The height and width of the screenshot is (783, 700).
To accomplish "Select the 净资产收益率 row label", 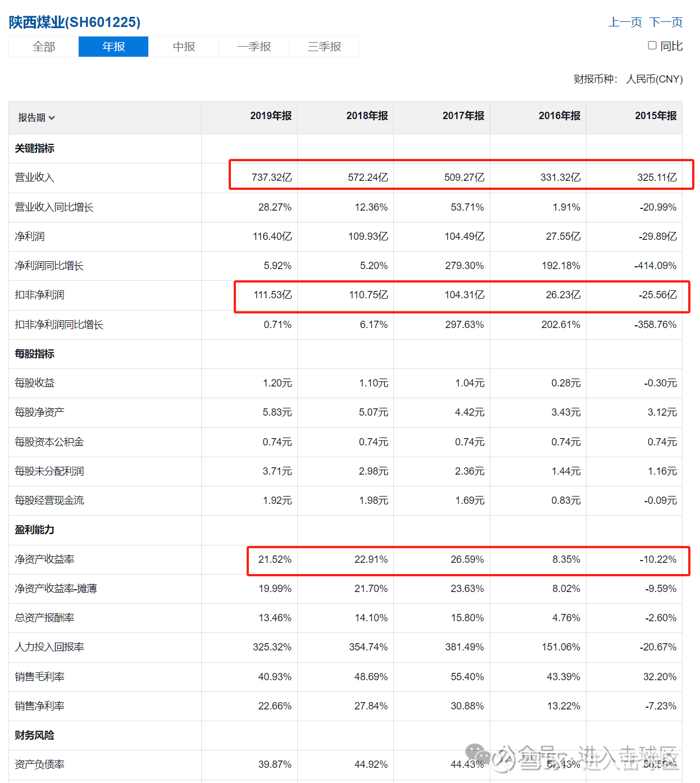I will pos(44,559).
